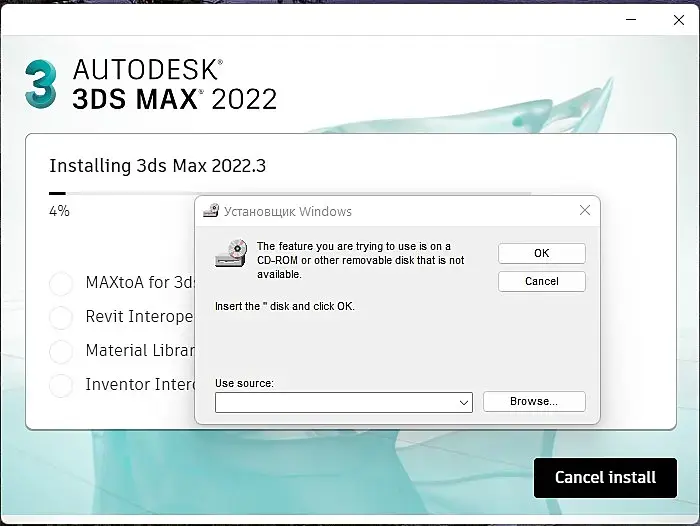Screen dimensions: 700x526
Task: Open the Browse... file picker
Action: (x=534, y=401)
